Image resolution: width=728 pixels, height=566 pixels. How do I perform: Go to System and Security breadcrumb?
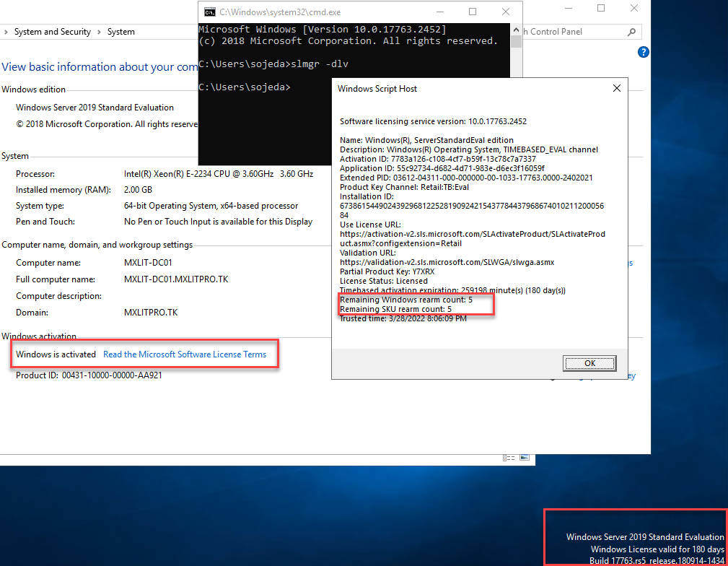point(53,32)
